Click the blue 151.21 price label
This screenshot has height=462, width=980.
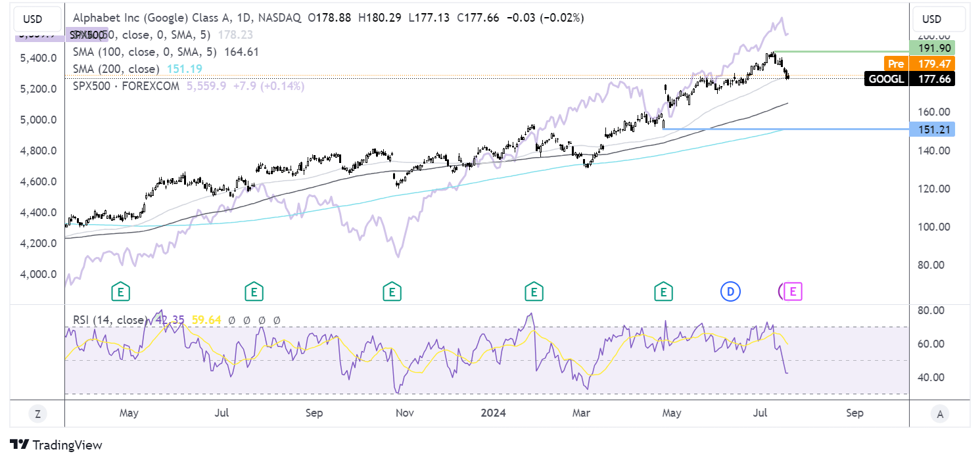[x=932, y=129]
